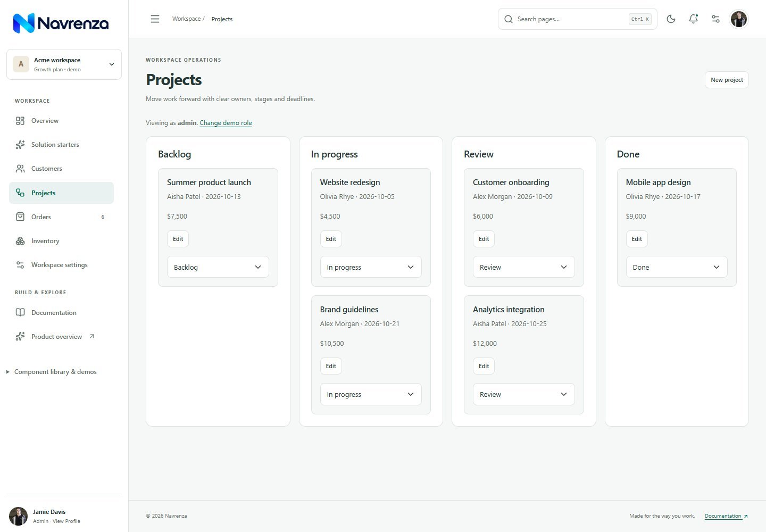The height and width of the screenshot is (532, 766).
Task: Open Inventory from the sidebar
Action: 61,241
